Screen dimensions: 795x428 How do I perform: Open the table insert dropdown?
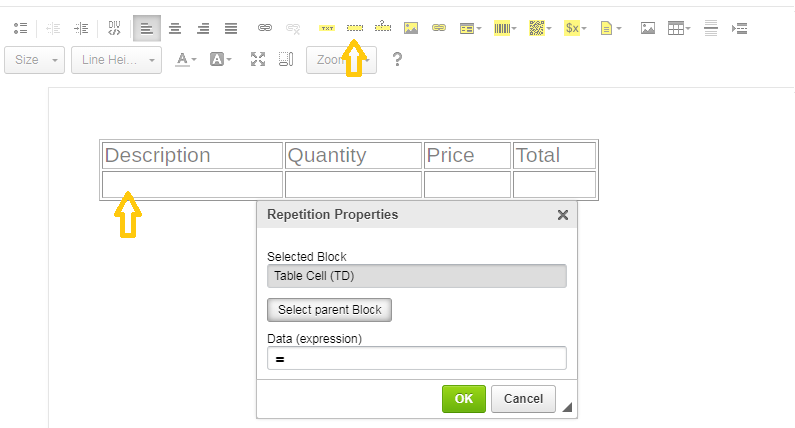[x=679, y=28]
